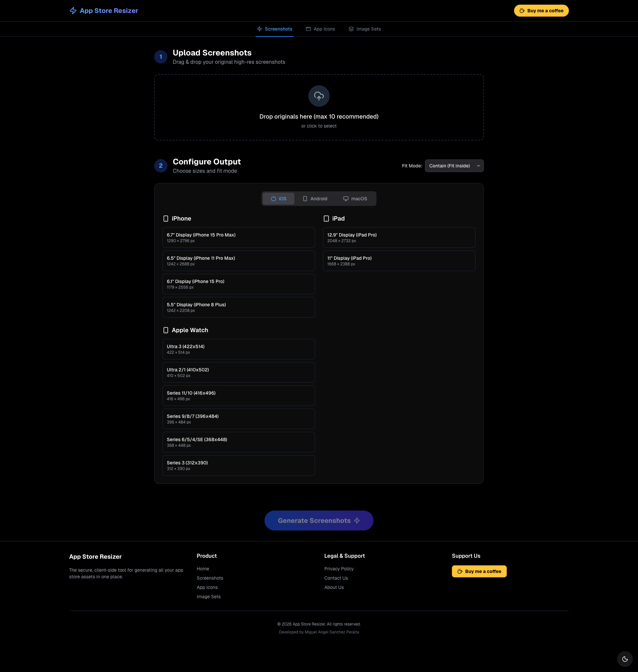638x672 pixels.
Task: Click the layers icon beside Image Sets
Action: 351,29
